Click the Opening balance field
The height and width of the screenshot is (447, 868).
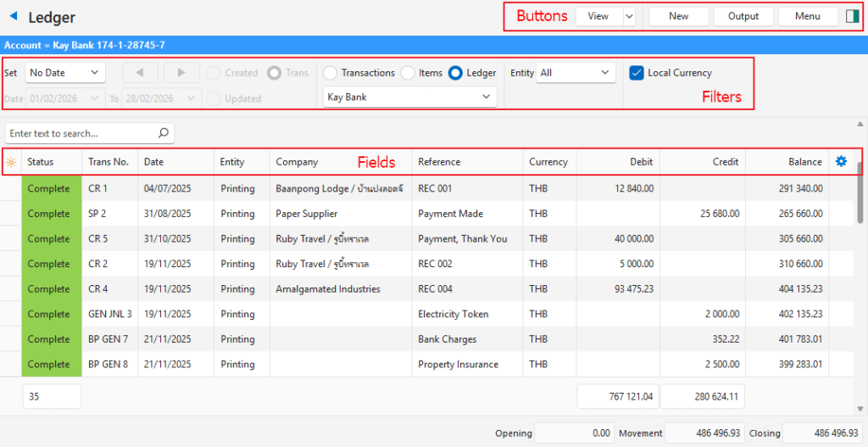tap(574, 433)
